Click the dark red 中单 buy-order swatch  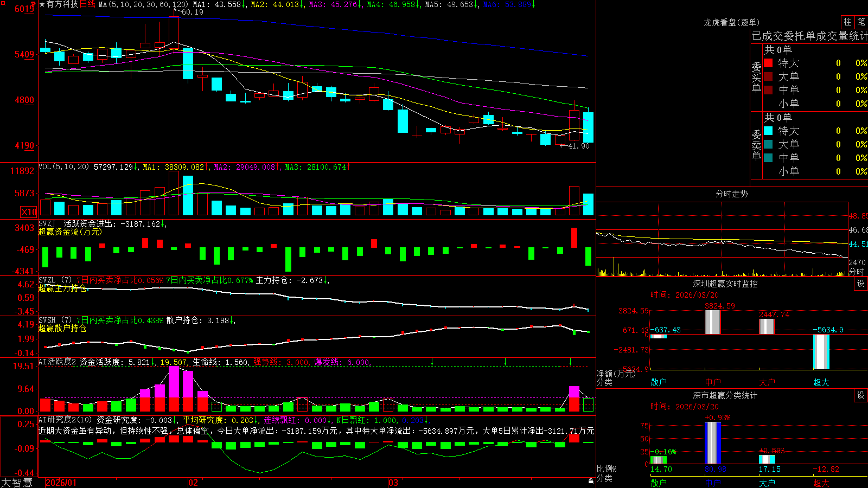768,90
